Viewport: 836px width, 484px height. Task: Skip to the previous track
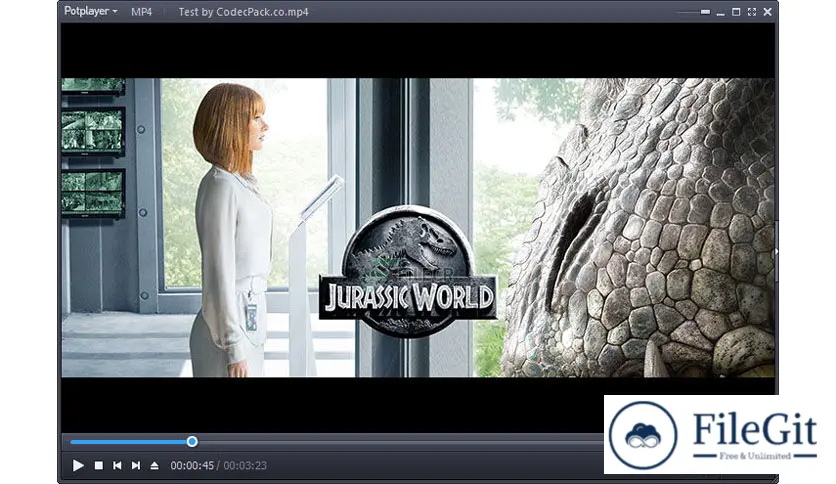click(117, 465)
